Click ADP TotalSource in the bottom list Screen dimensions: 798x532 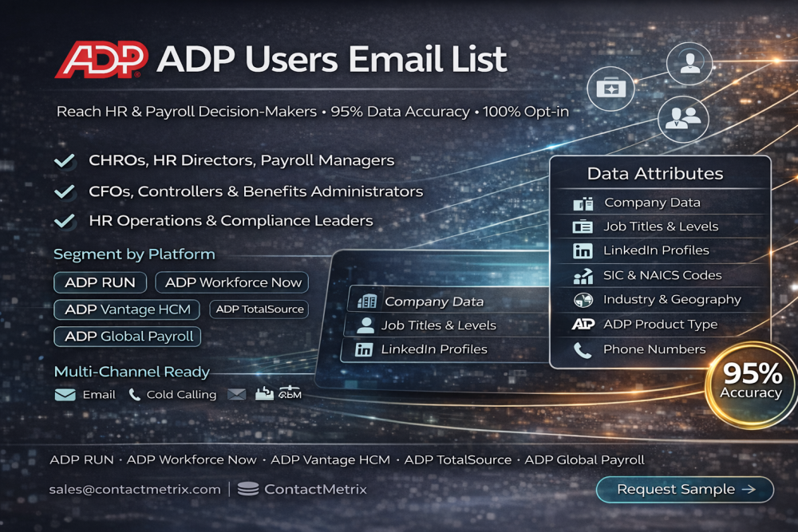click(x=457, y=459)
